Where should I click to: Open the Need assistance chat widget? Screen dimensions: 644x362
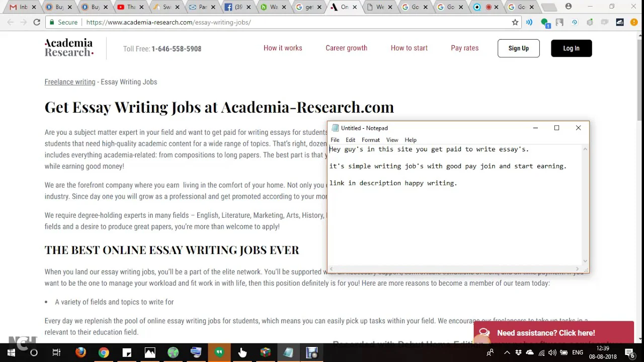pos(553,333)
